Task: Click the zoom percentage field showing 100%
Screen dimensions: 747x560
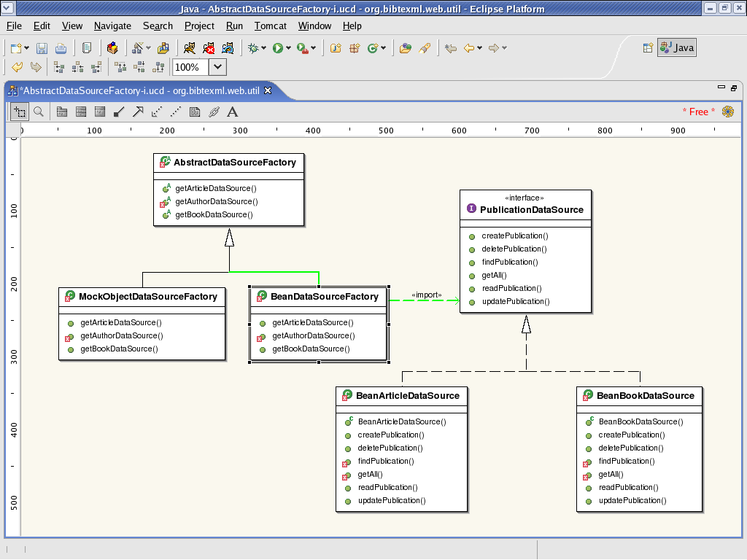Action: (190, 67)
